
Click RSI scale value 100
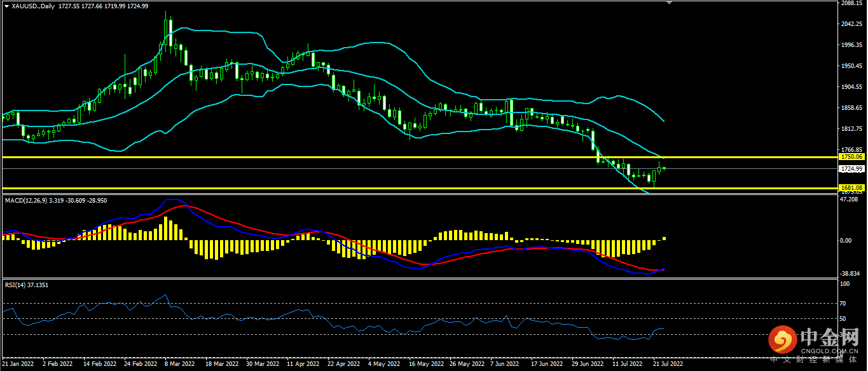[x=845, y=285]
